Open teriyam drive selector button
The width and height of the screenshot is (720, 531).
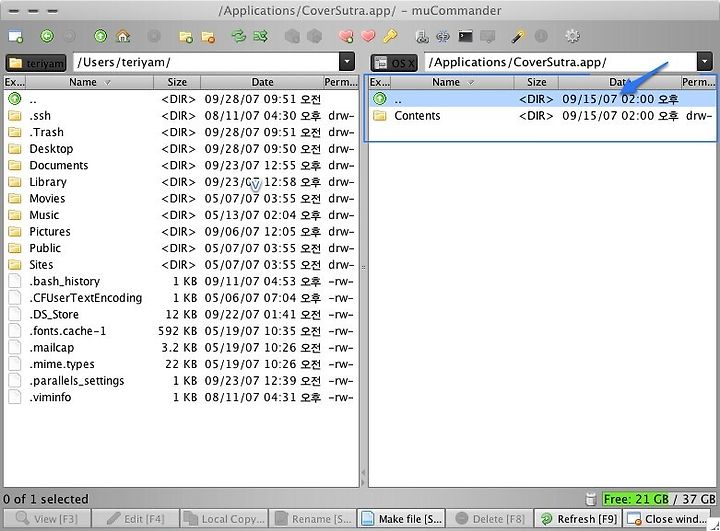(x=36, y=63)
